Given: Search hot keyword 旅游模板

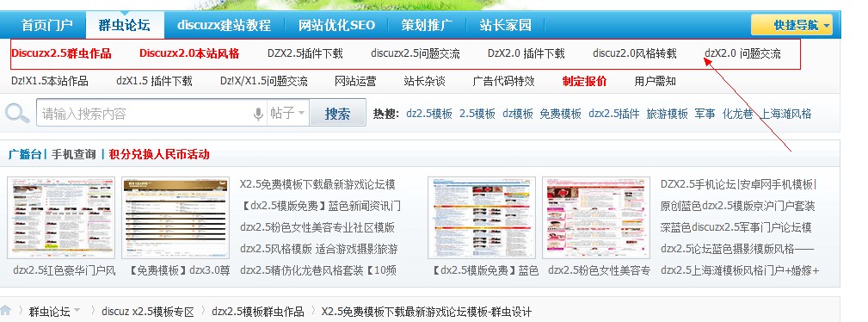Looking at the screenshot, I should (x=667, y=114).
